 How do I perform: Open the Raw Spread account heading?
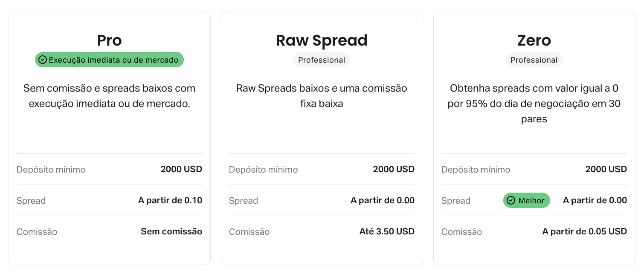(x=322, y=40)
